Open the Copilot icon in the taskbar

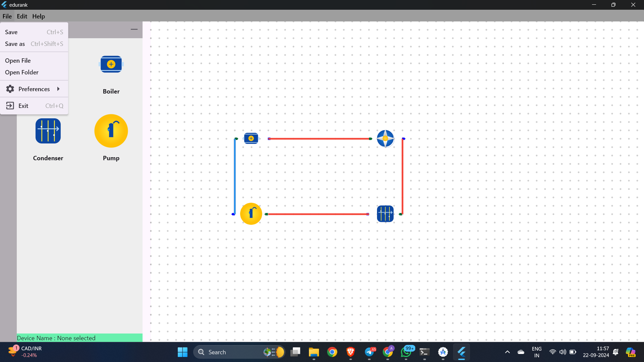point(631,352)
